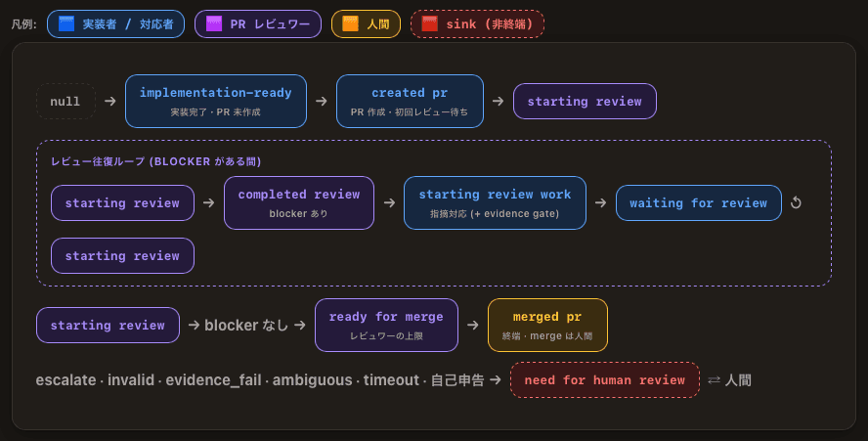Click the waiting for review node
The height and width of the screenshot is (441, 868).
(699, 202)
